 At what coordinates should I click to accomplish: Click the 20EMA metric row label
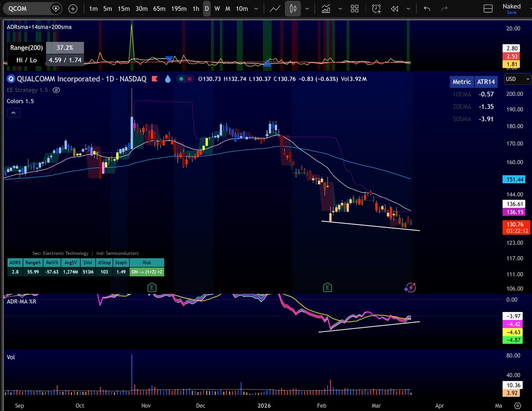tap(462, 107)
